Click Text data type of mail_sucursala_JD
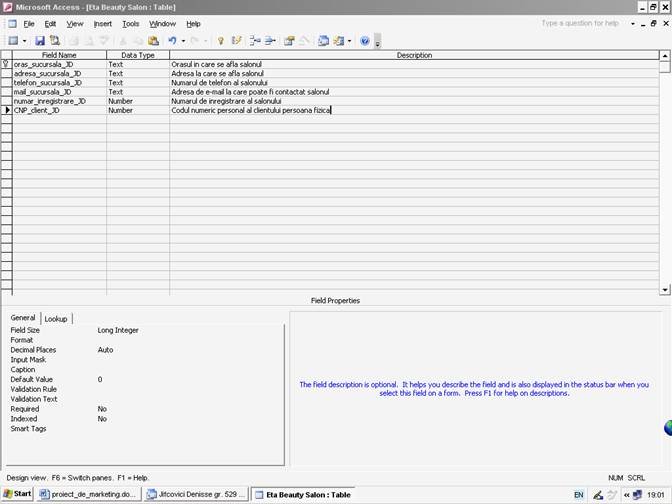The height and width of the screenshot is (504, 672). 115,92
